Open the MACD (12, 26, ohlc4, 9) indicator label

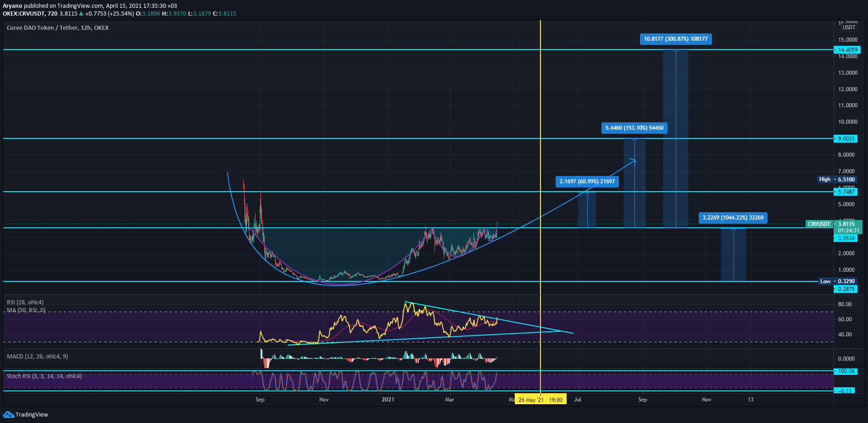[x=37, y=357]
